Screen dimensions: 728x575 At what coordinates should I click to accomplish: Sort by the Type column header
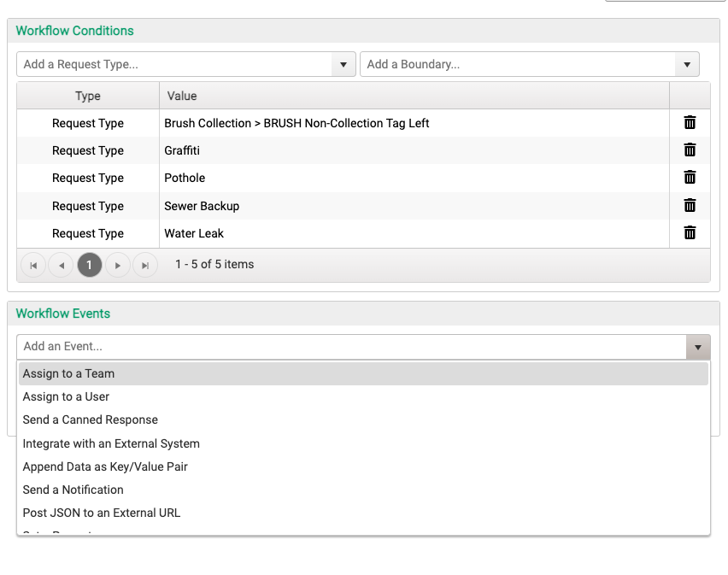pyautogui.click(x=88, y=96)
